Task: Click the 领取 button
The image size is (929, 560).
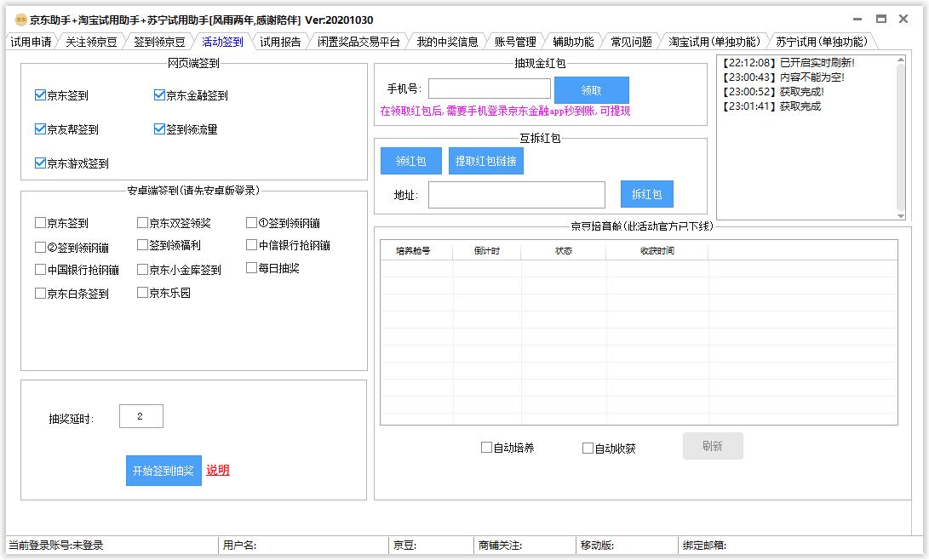Action: click(591, 90)
